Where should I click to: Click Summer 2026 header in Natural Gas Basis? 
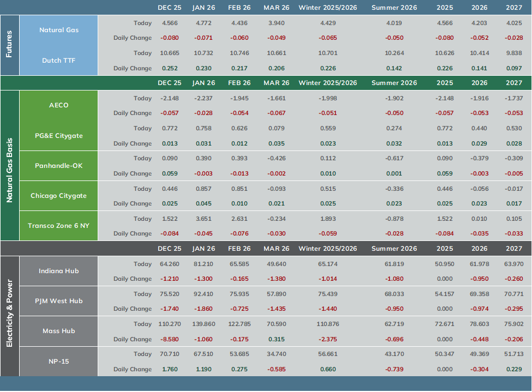(394, 83)
